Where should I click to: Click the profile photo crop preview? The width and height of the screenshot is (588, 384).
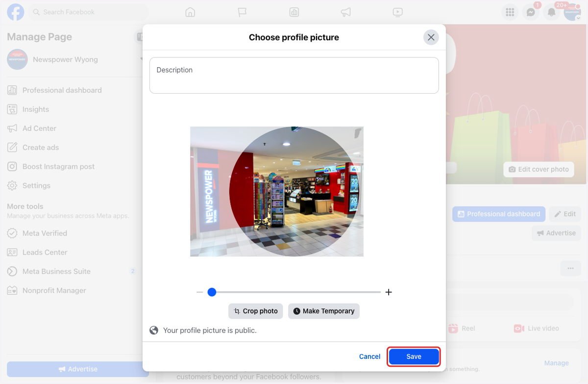[x=277, y=191]
